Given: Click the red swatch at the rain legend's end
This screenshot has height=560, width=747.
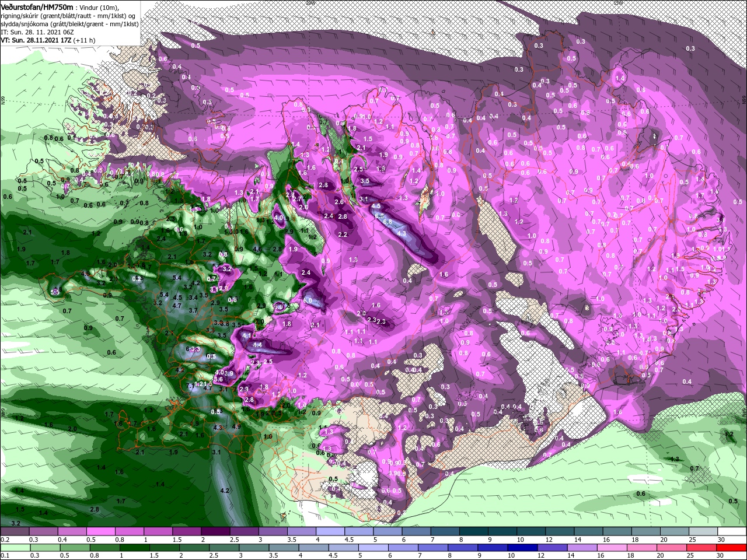Looking at the screenshot, I should click(732, 548).
